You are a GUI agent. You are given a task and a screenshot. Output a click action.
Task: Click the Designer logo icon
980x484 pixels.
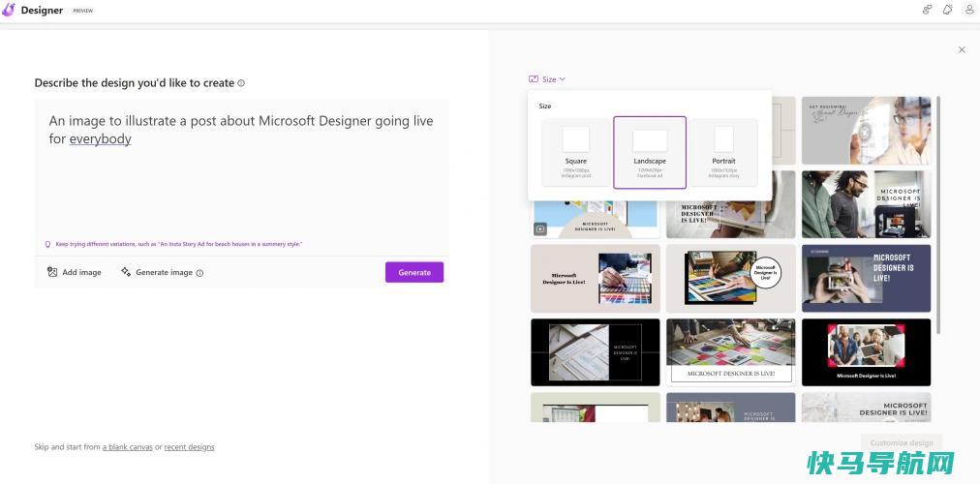8,10
